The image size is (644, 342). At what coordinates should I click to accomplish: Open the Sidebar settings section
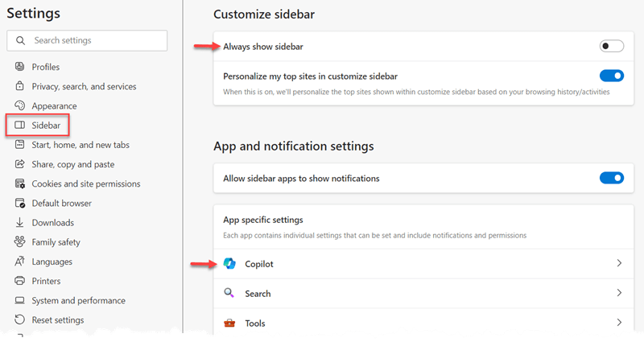[x=46, y=126]
